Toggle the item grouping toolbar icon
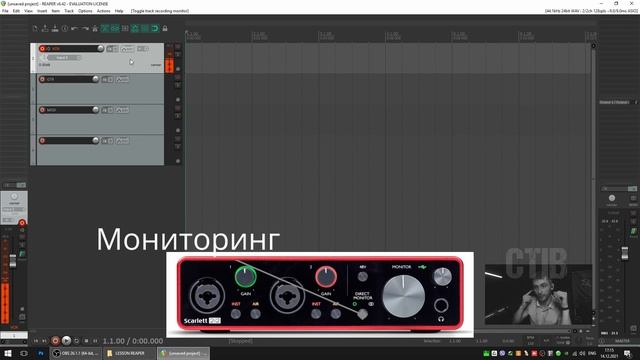640x360 pixels. click(x=115, y=29)
